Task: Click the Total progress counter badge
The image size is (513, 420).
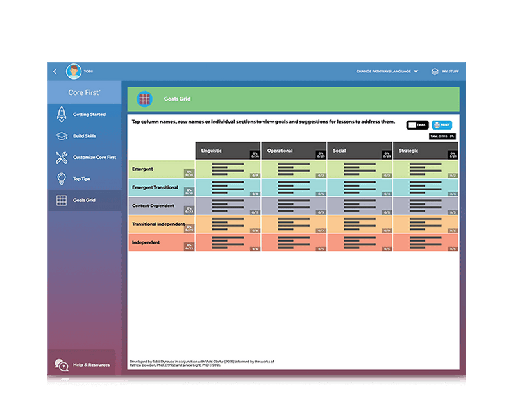Action: coord(442,137)
